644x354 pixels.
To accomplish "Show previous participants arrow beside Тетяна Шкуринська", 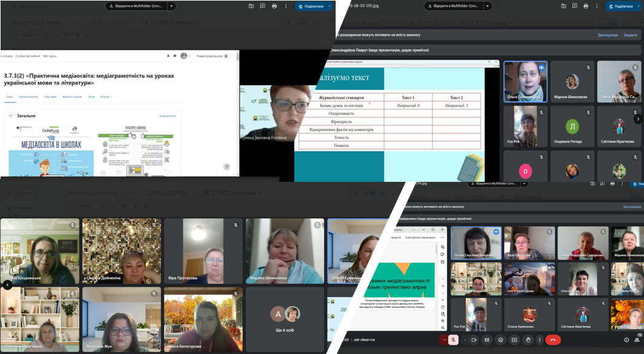I will (x=7, y=284).
